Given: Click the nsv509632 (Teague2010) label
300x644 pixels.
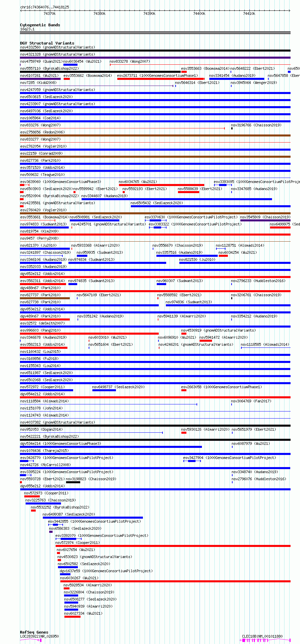Looking at the screenshot, I should pos(42,175).
